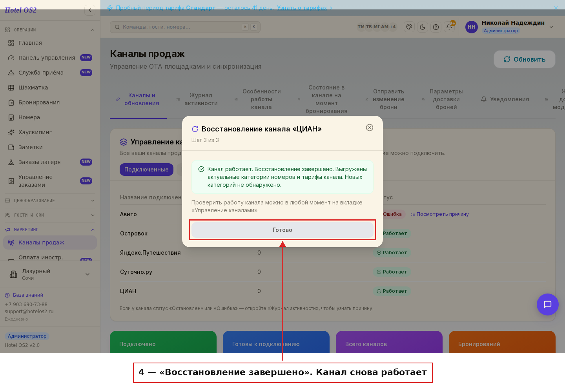Open Состояние в канале на момент бронирования tab
This screenshot has width=565, height=392.
coord(323,99)
